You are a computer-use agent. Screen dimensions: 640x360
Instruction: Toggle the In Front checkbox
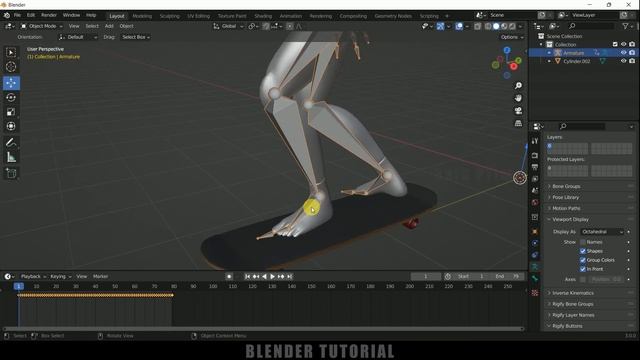[x=583, y=269]
